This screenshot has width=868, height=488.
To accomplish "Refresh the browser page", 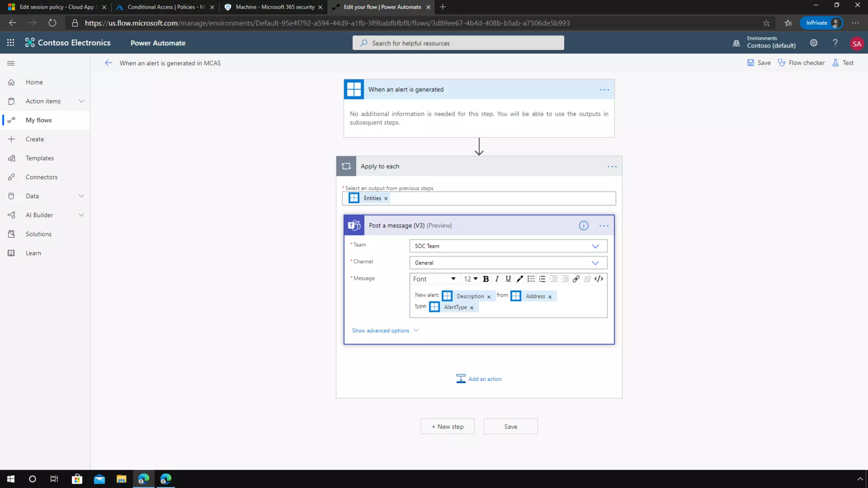I will click(52, 23).
